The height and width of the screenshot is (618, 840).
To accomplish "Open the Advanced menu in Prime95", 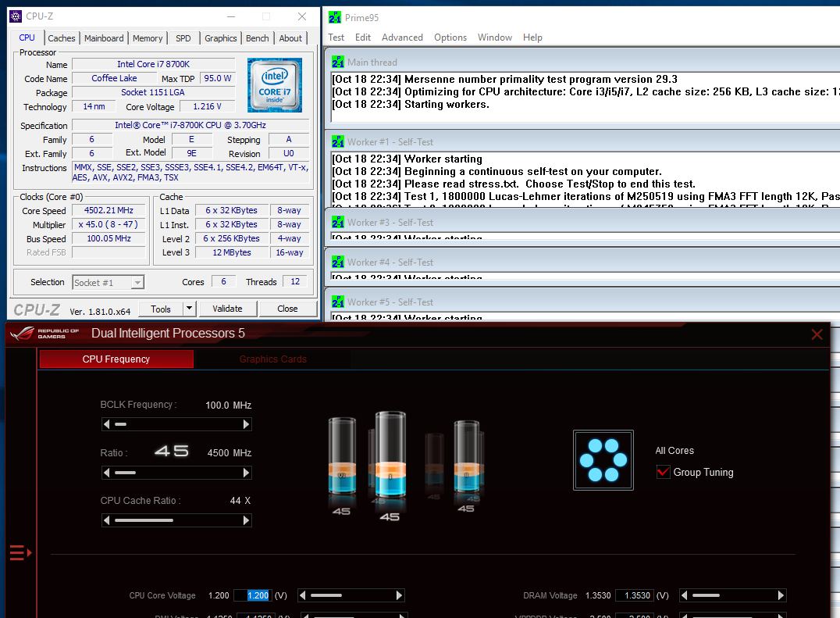I will pyautogui.click(x=402, y=37).
